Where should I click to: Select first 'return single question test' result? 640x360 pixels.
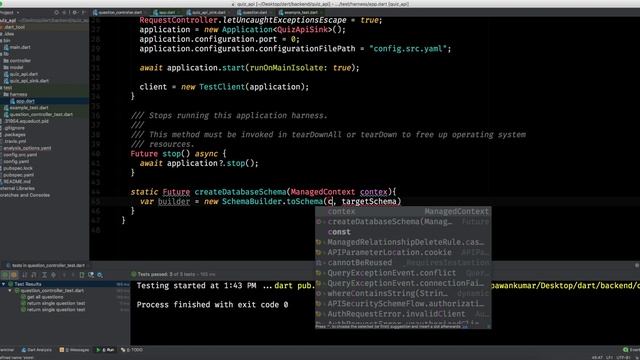click(x=56, y=304)
